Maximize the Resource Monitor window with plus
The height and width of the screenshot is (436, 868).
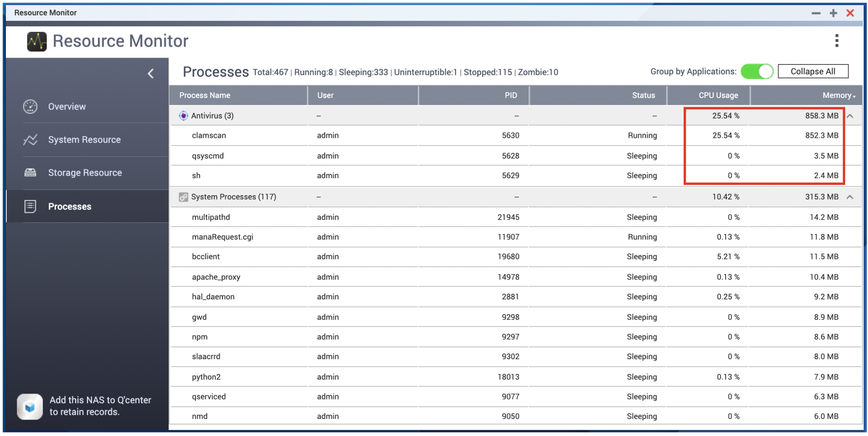[833, 13]
